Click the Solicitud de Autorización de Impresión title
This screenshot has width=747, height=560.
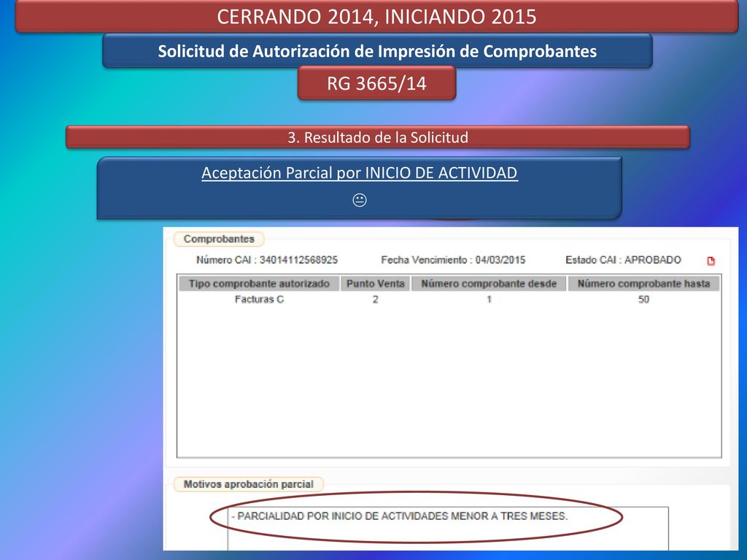tap(377, 51)
